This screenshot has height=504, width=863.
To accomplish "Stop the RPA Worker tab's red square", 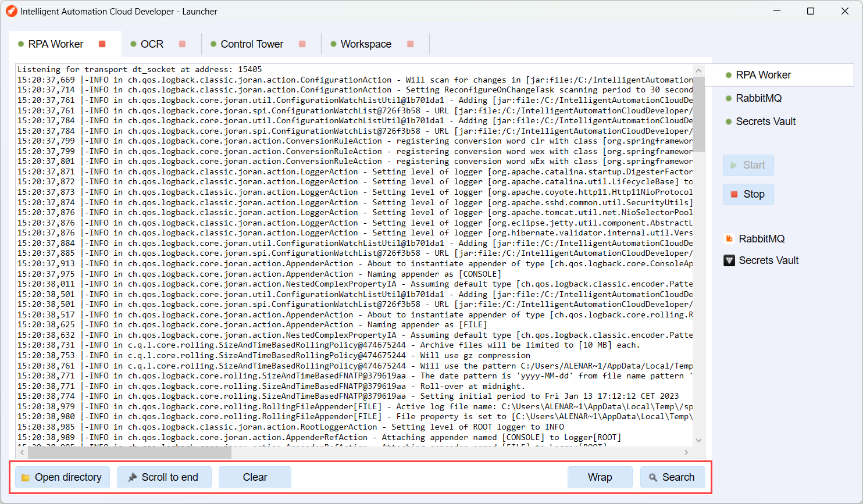I will point(102,44).
